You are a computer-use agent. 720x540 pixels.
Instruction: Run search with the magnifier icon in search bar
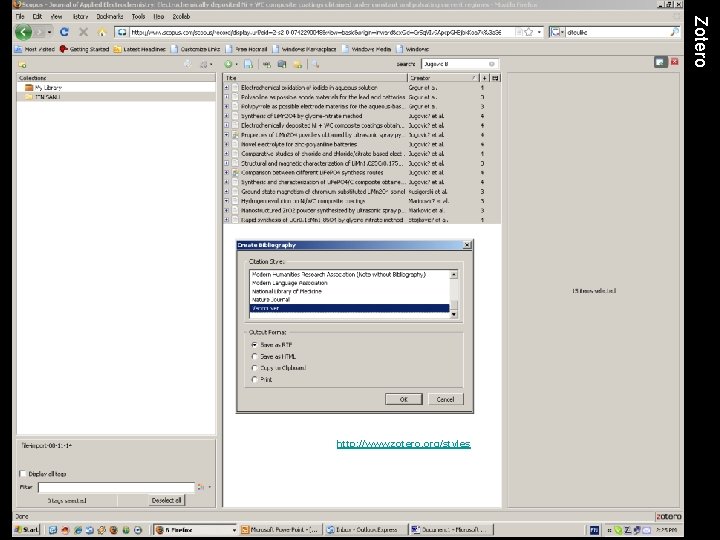pos(674,32)
